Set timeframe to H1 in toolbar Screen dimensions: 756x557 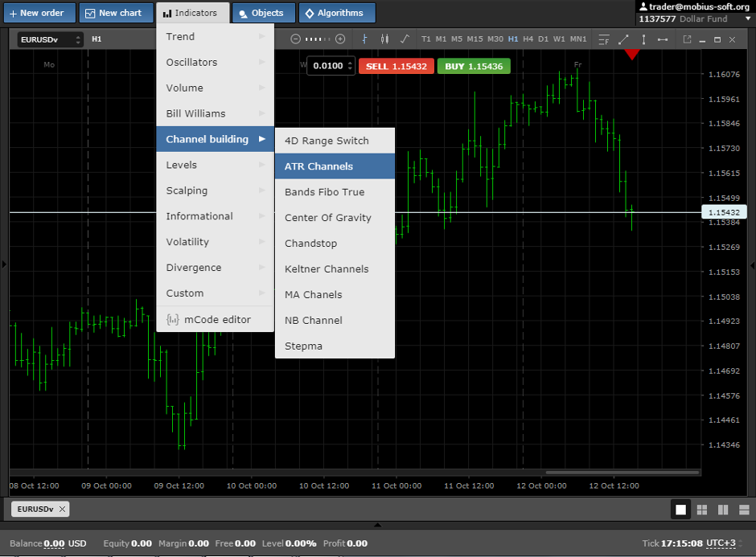[x=513, y=39]
